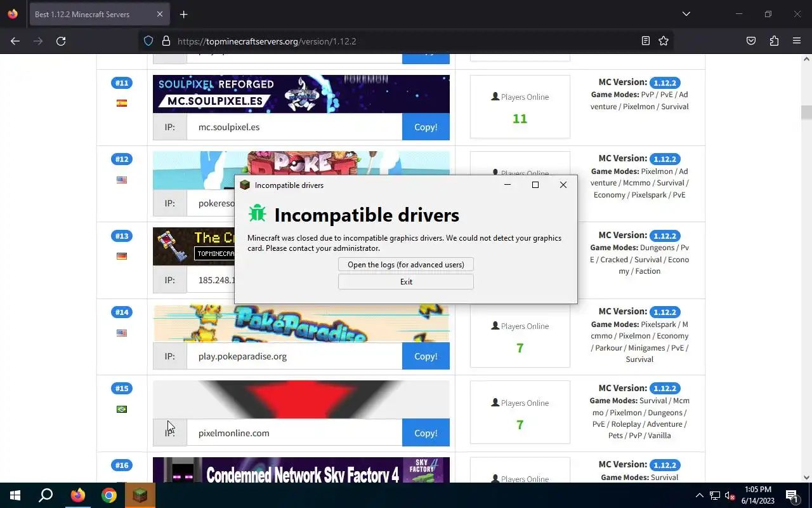Click the #15 rank badge

[x=122, y=388]
